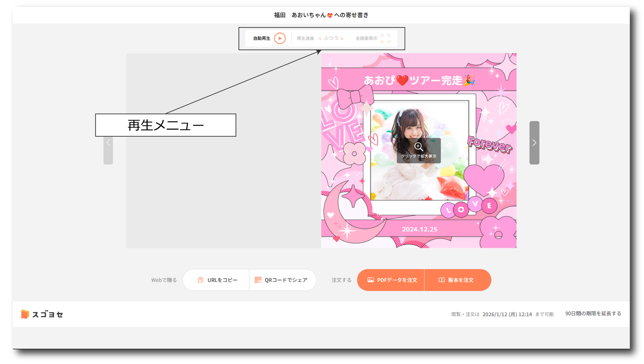Click the 自動再生 label

click(262, 39)
